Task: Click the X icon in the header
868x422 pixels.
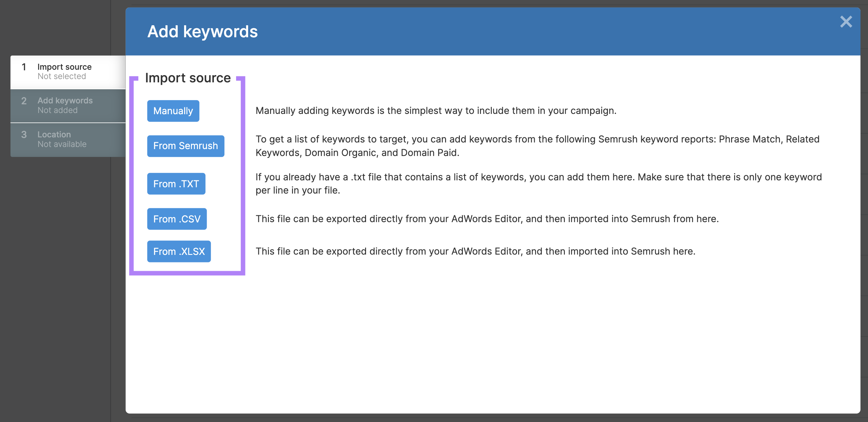Action: click(x=846, y=22)
